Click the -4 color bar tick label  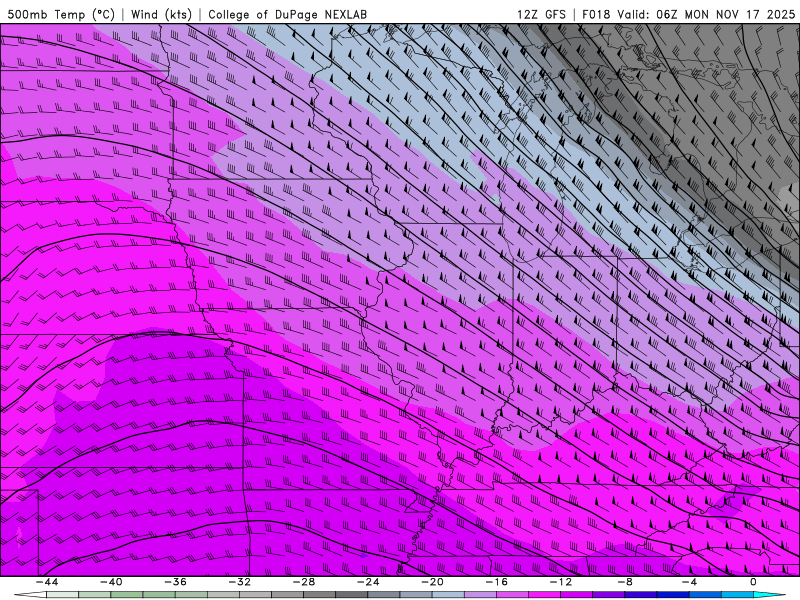tap(689, 582)
